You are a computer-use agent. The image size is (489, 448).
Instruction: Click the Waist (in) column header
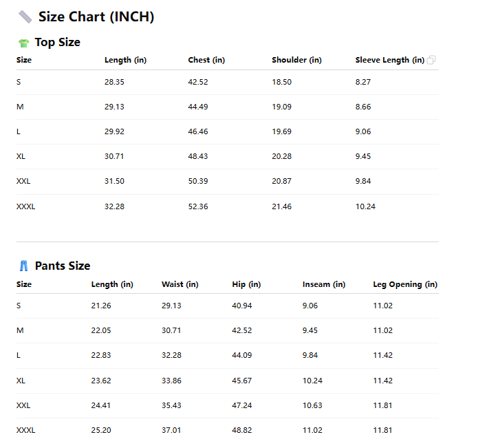[180, 284]
